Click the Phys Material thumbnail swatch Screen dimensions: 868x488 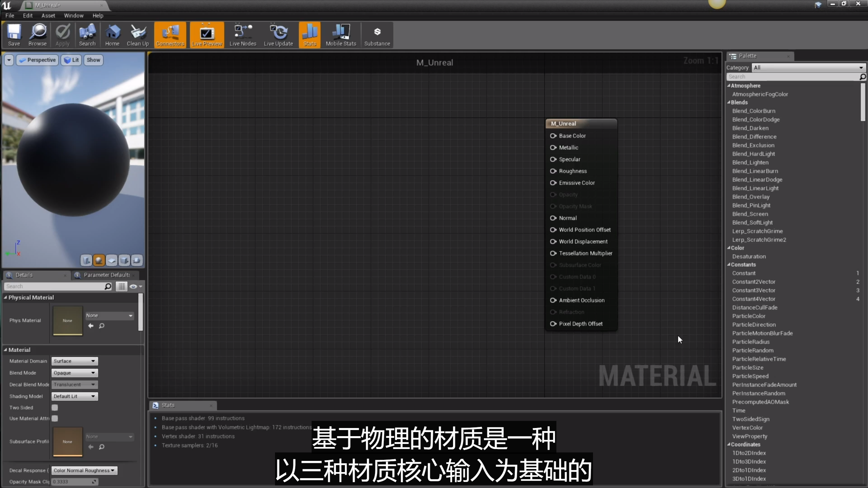[x=67, y=320]
